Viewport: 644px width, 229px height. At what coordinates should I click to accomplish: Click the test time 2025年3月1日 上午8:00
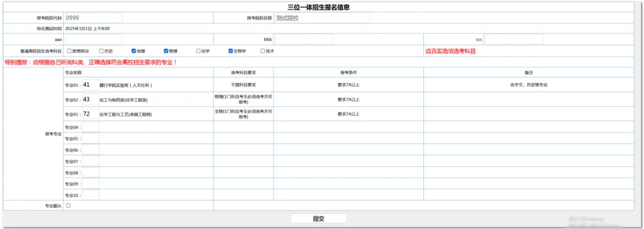pos(88,29)
